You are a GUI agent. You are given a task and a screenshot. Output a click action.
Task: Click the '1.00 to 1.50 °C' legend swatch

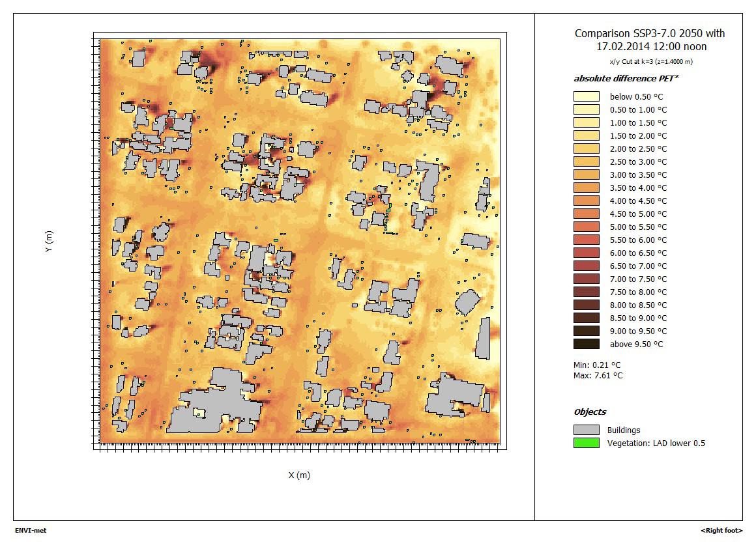click(587, 122)
